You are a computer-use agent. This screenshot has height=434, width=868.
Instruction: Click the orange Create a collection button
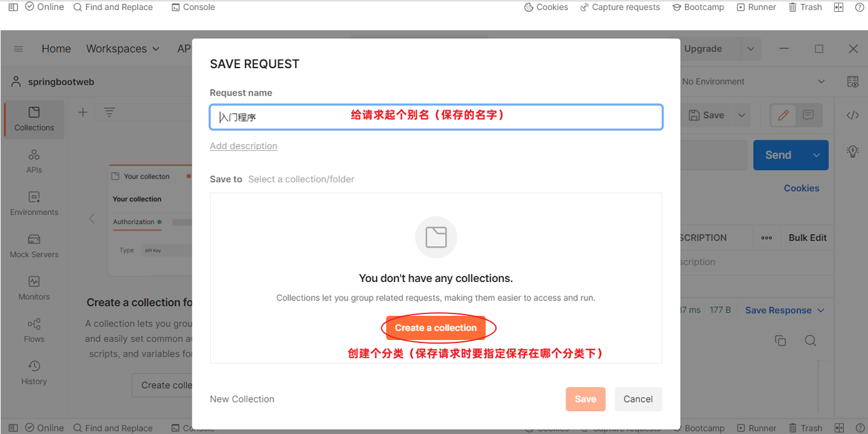pos(436,328)
